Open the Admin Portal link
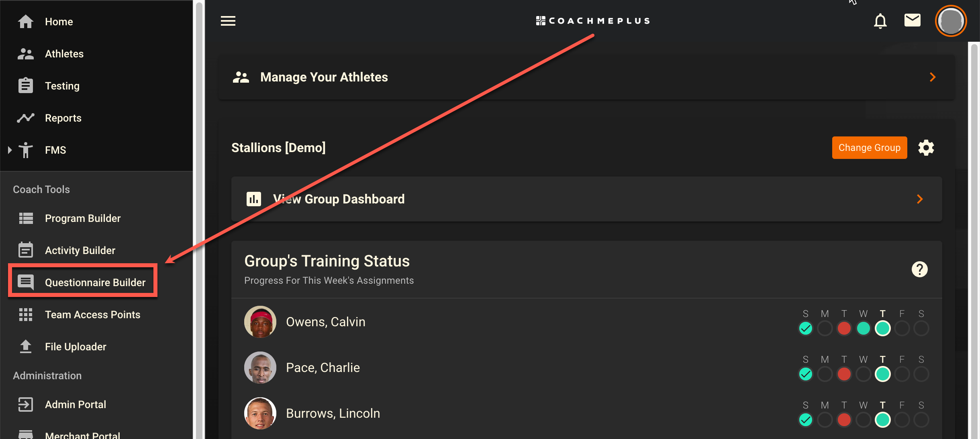This screenshot has height=439, width=980. click(76, 404)
